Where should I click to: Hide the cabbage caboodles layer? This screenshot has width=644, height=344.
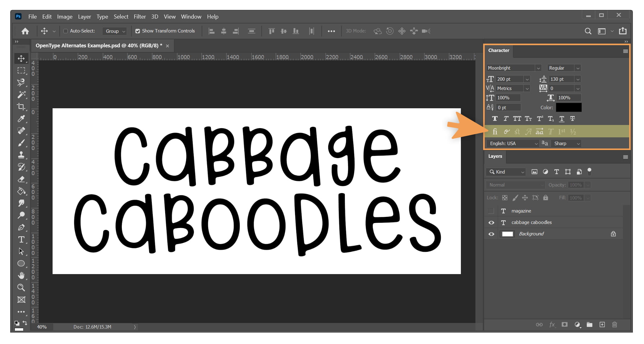pyautogui.click(x=491, y=222)
